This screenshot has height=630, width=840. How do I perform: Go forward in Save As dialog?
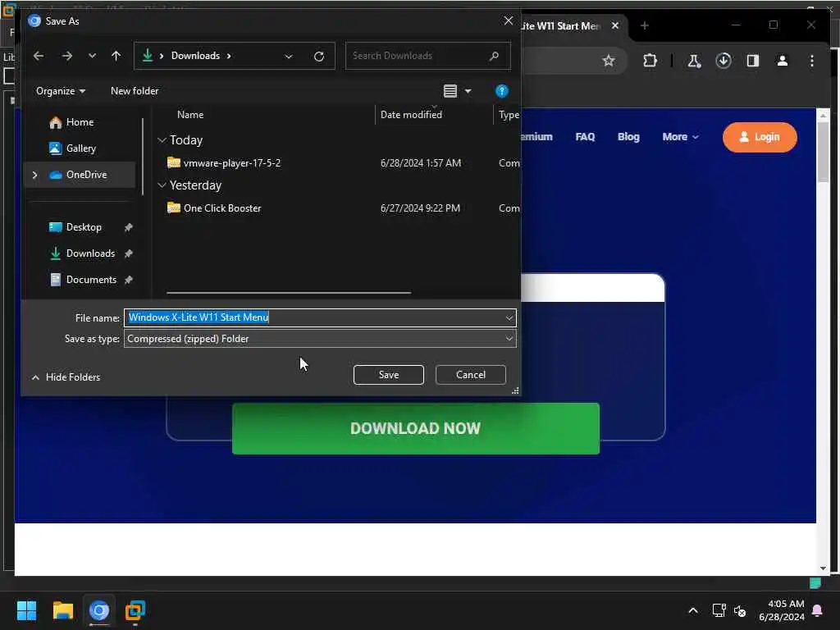point(67,56)
